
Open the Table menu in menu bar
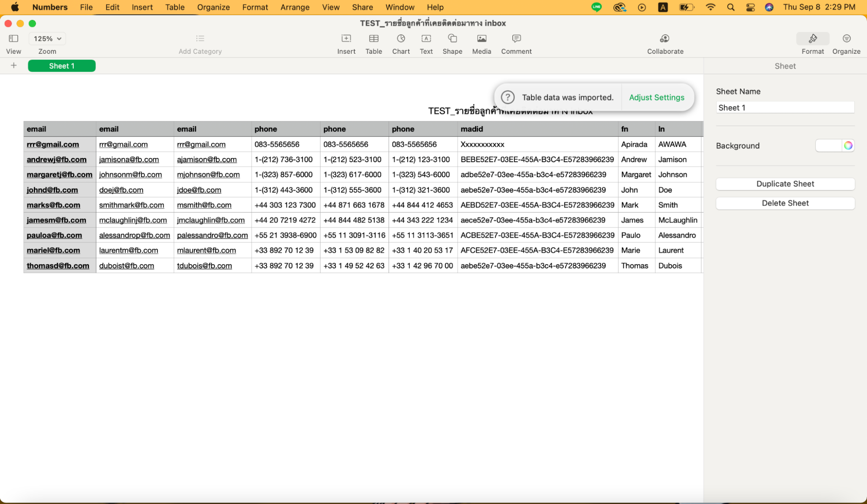(x=174, y=7)
